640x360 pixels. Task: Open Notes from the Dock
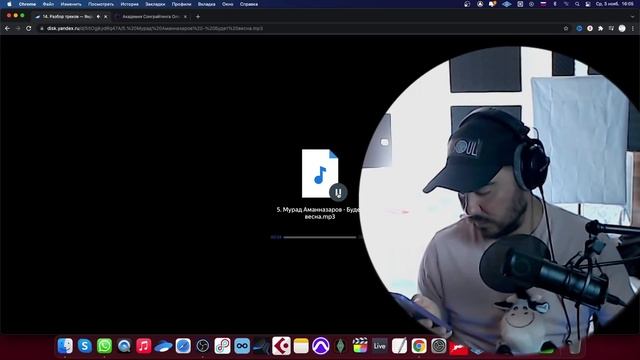(301, 346)
